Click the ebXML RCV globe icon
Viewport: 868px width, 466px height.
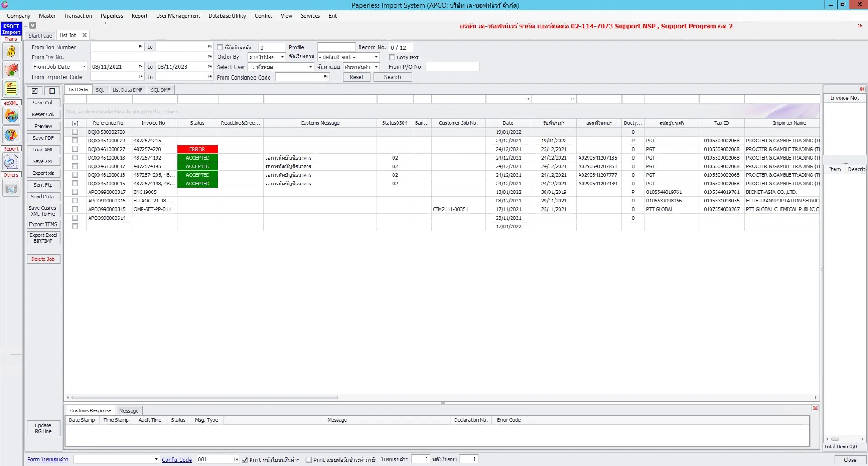pyautogui.click(x=11, y=134)
